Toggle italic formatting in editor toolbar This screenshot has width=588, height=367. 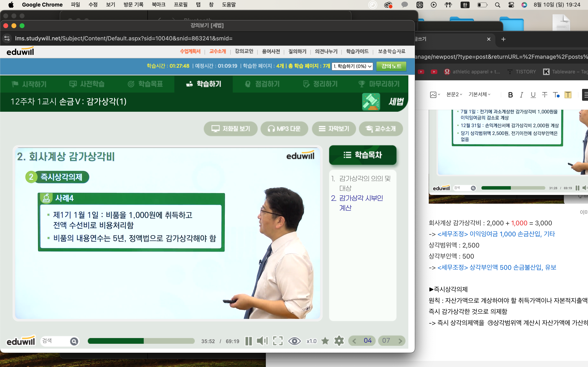(x=521, y=95)
